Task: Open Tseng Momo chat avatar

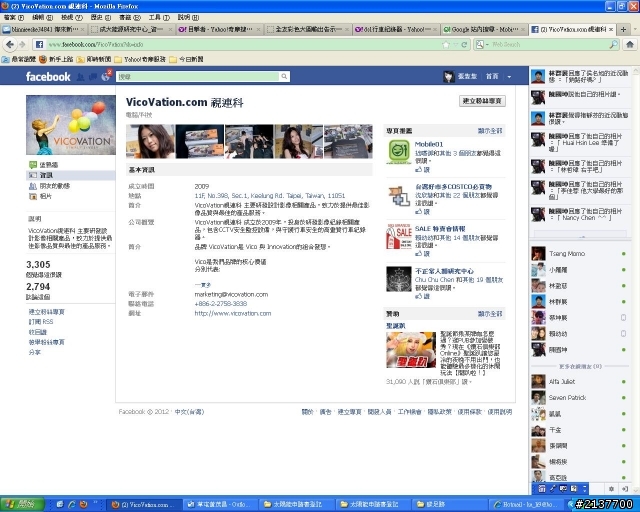Action: tap(538, 254)
